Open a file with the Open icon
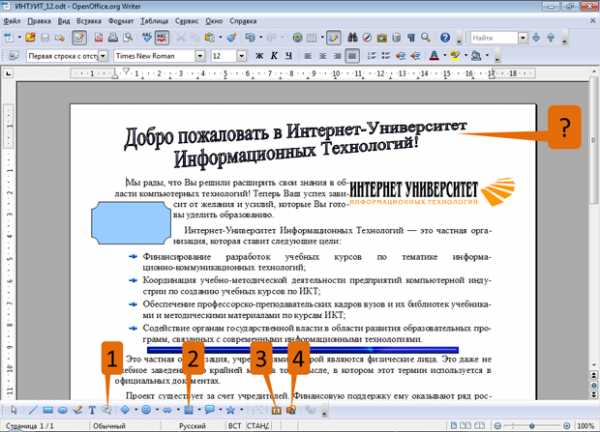Screen dimensions: 600x432 click(x=30, y=37)
